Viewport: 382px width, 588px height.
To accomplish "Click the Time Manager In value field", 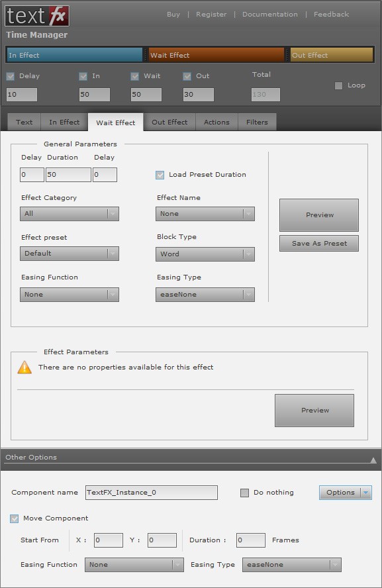I will click(95, 95).
